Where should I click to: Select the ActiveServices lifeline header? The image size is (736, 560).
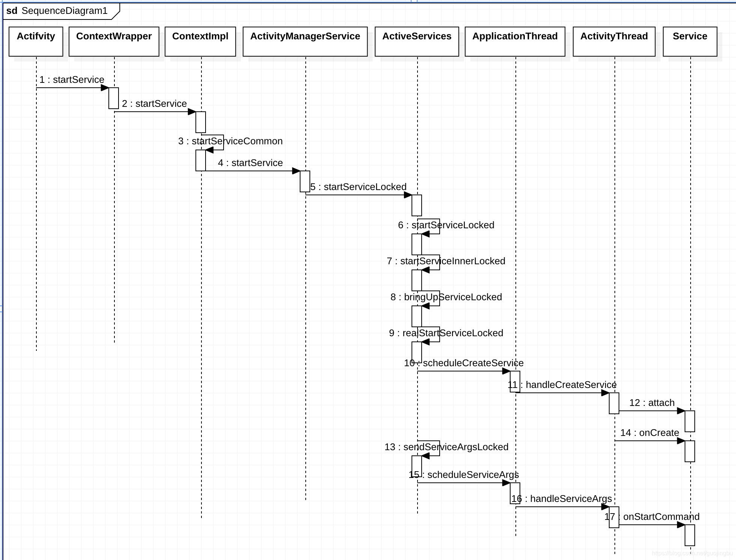(x=417, y=42)
